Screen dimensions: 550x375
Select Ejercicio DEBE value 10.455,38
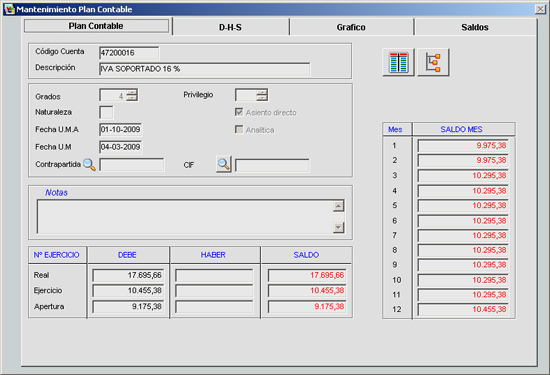click(128, 291)
